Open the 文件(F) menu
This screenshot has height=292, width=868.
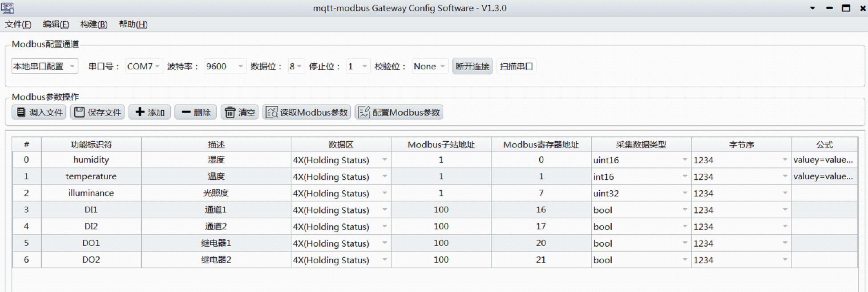(18, 24)
